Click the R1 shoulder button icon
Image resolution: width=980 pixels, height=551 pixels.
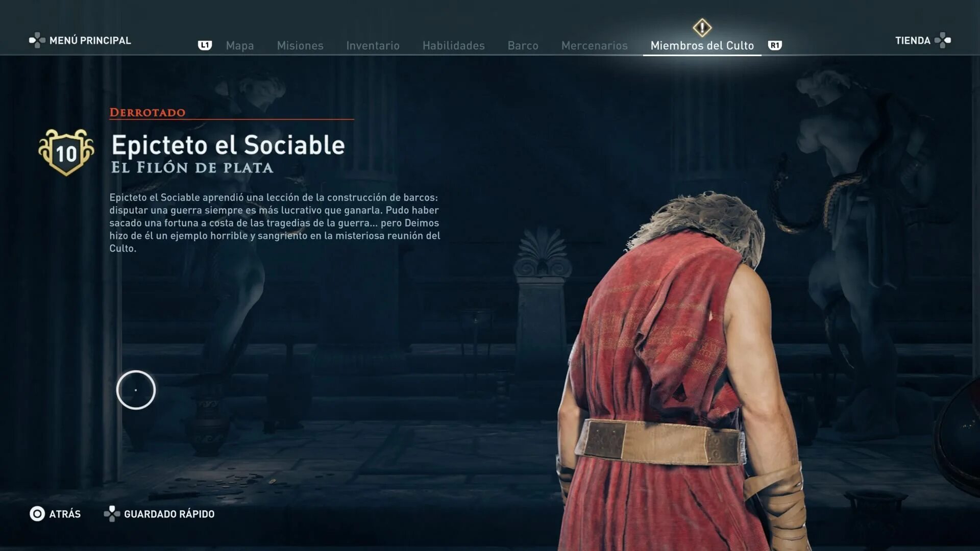(x=775, y=45)
